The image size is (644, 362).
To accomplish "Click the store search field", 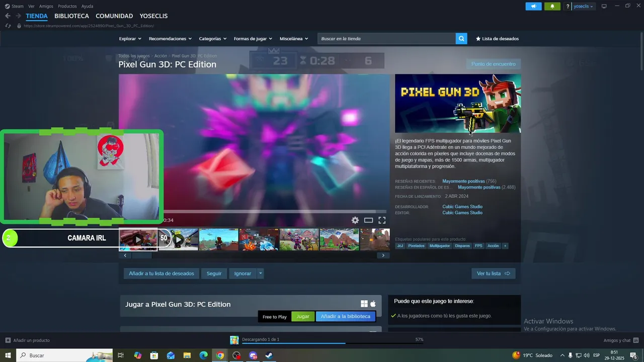I will coord(386,39).
